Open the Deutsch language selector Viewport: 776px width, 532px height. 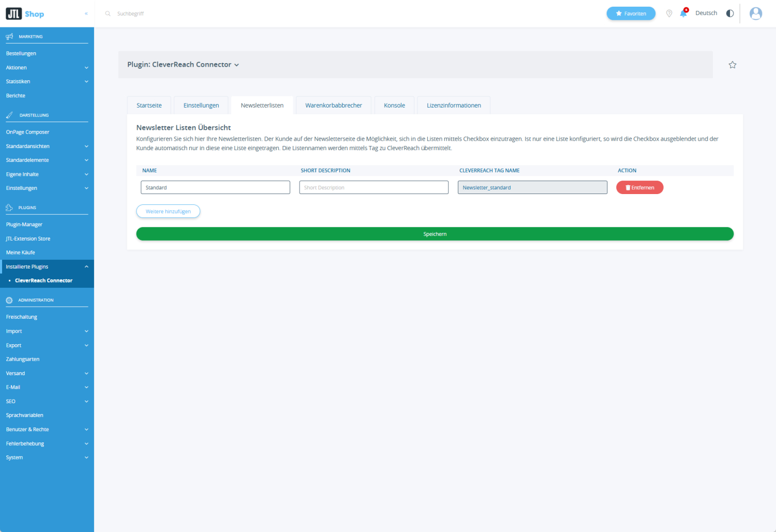coord(706,13)
